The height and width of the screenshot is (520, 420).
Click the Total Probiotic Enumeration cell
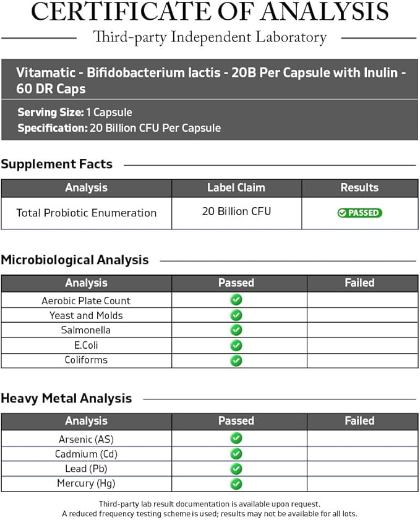click(86, 213)
